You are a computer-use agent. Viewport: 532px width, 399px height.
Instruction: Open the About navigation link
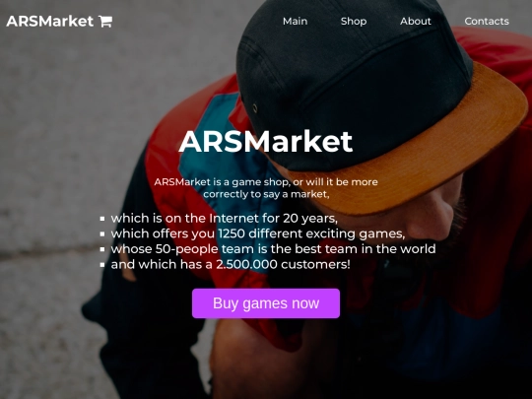pyautogui.click(x=416, y=21)
